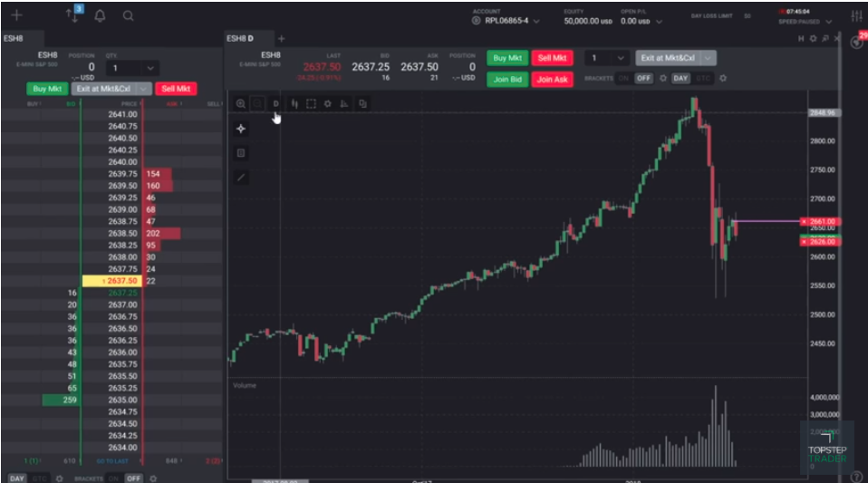Expand the Open P/L dropdown arrow
This screenshot has height=483, width=868.
pos(659,22)
